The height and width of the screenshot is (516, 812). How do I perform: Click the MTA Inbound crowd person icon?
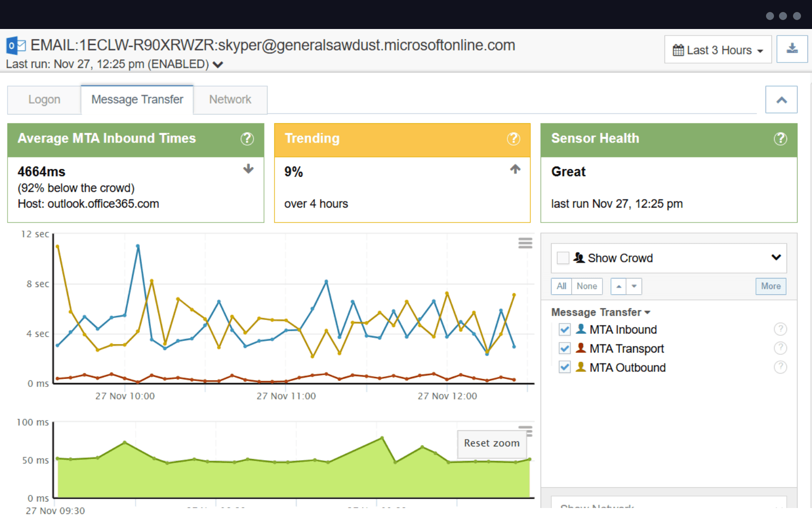[580, 329]
